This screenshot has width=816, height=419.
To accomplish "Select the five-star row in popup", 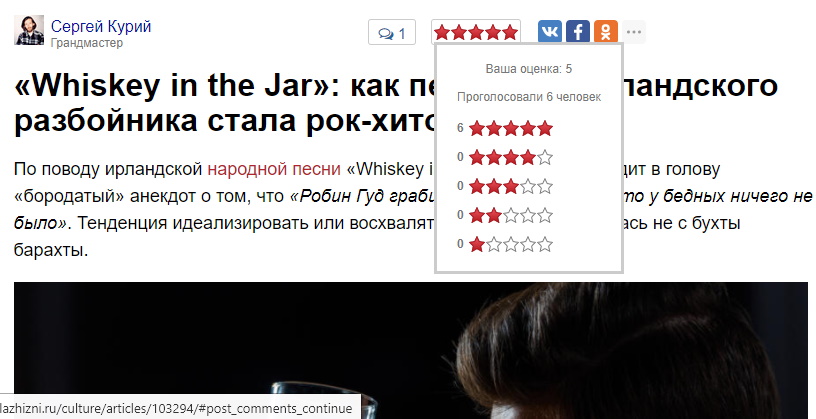I will click(505, 129).
